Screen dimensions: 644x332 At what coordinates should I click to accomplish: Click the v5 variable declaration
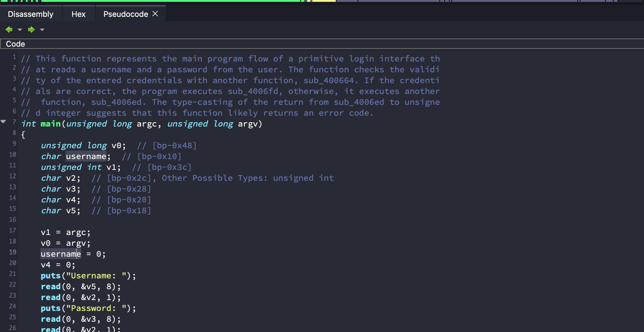(x=71, y=211)
